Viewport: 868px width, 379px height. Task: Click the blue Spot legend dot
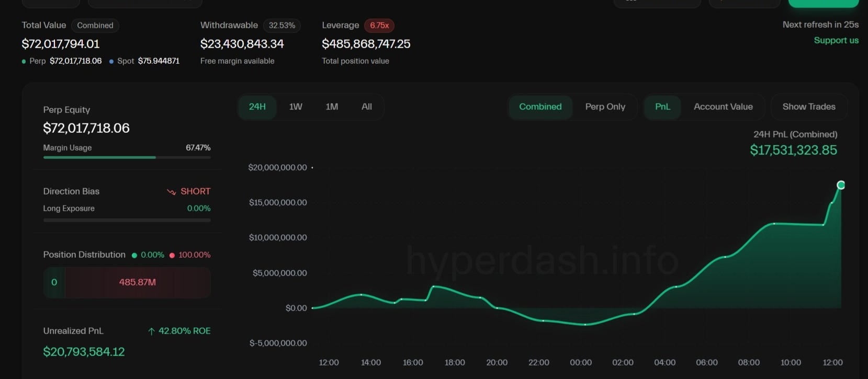coord(111,62)
